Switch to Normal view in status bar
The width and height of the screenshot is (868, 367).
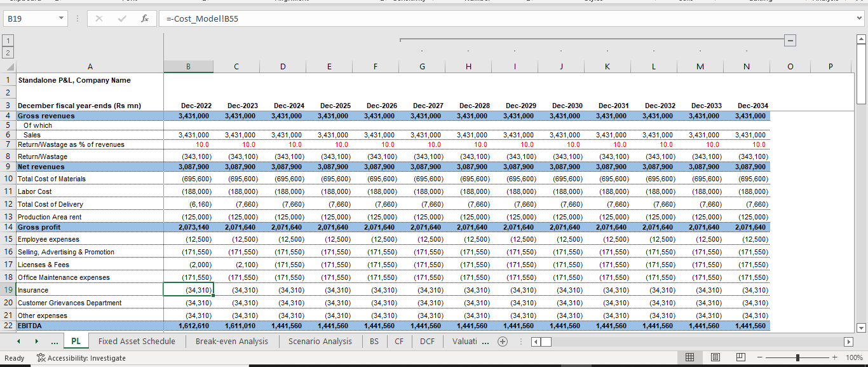coord(689,357)
